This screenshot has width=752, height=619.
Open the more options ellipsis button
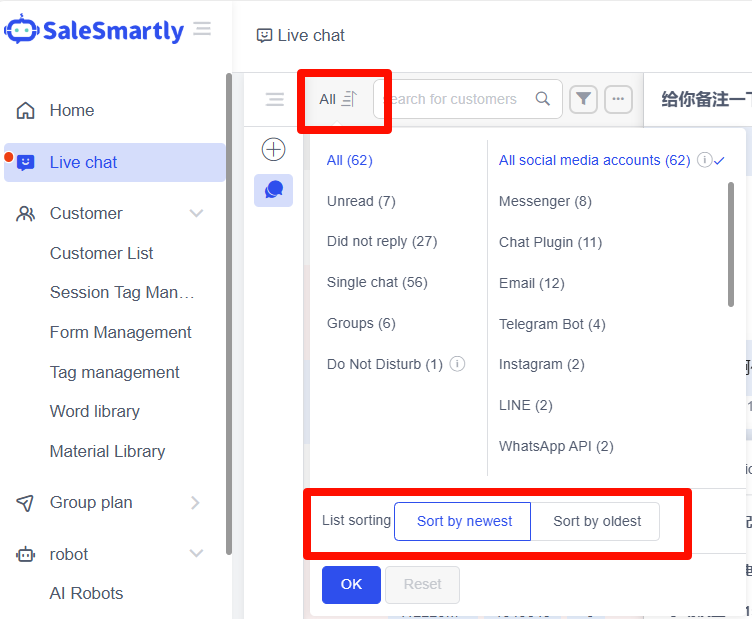click(618, 99)
